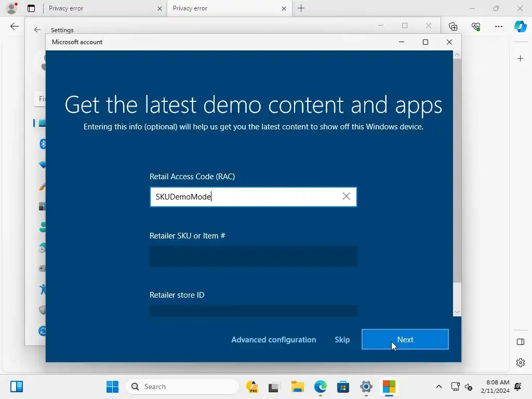
Task: Click the Next button
Action: point(405,339)
